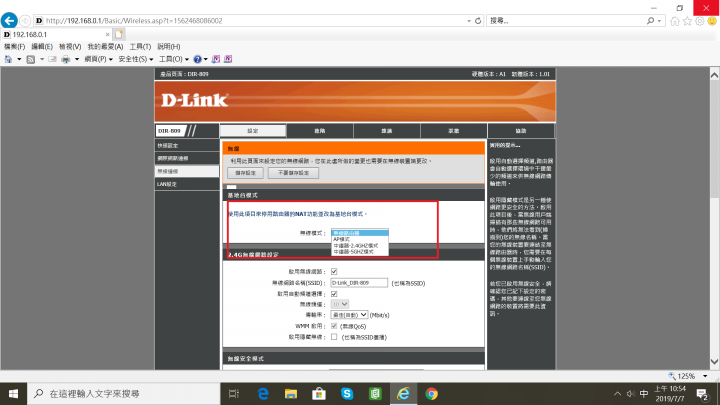720x405 pixels.
Task: Click the printer icon in the command bar
Action: pos(66,59)
